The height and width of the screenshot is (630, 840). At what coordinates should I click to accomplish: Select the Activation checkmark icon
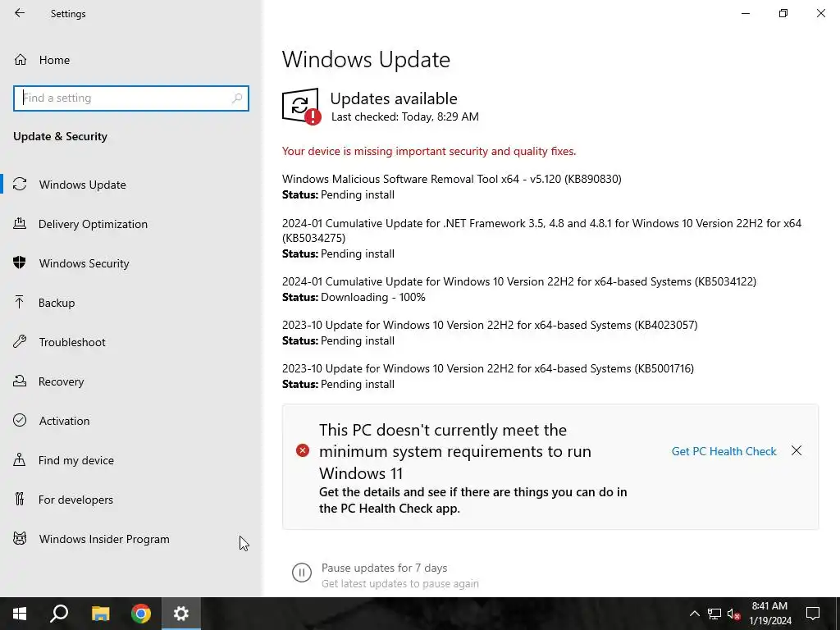point(20,420)
